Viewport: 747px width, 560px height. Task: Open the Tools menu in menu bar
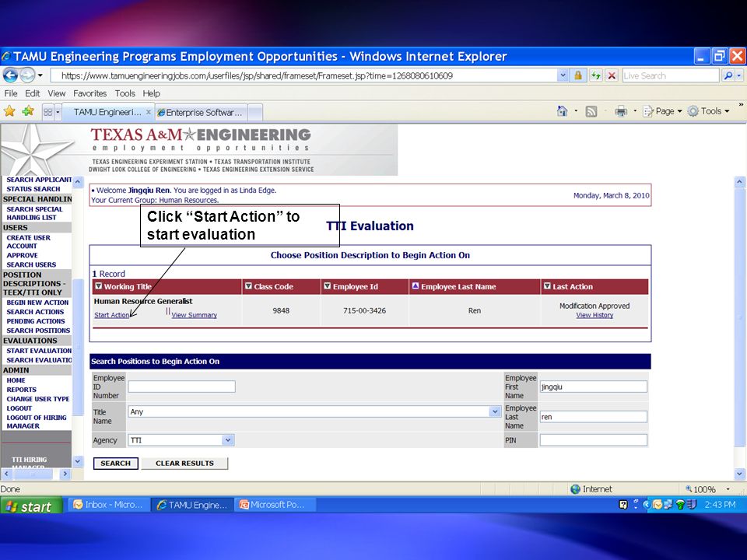[x=124, y=93]
